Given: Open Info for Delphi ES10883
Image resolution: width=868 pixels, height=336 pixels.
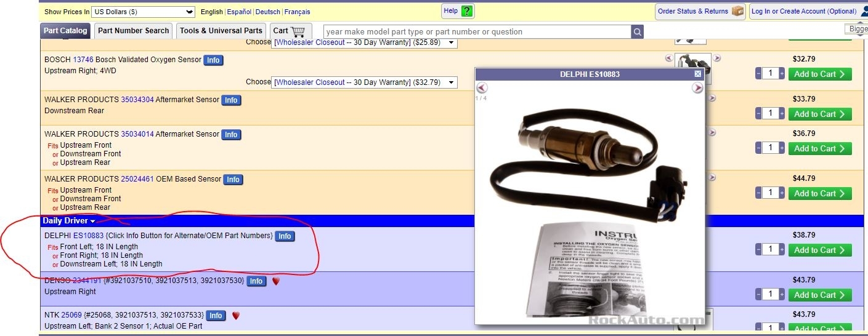Looking at the screenshot, I should (x=285, y=236).
